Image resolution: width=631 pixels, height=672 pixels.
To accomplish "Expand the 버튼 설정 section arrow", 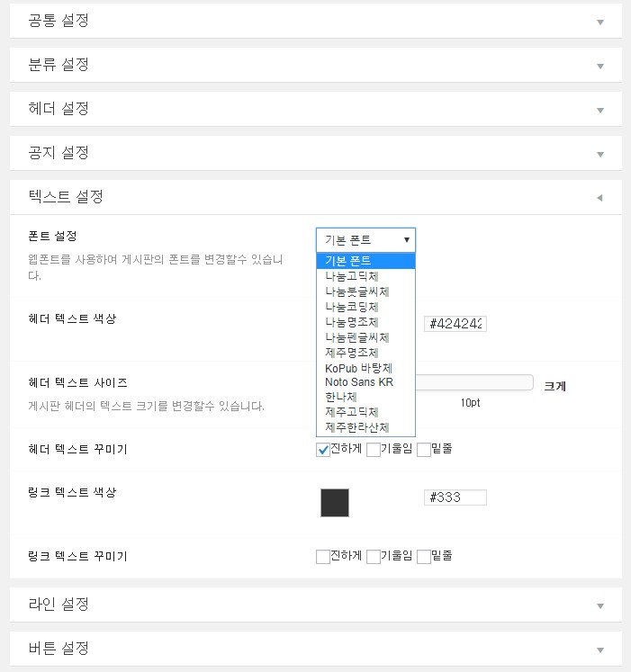I will point(600,650).
